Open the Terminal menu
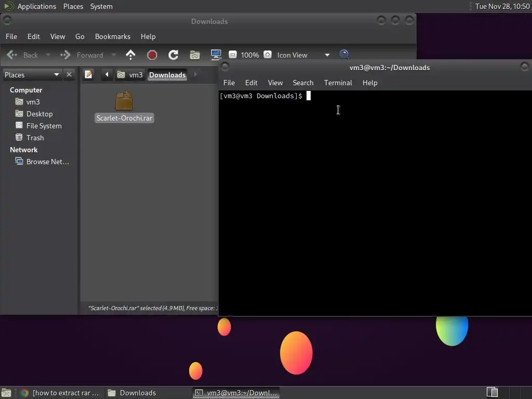532x399 pixels. pos(338,83)
